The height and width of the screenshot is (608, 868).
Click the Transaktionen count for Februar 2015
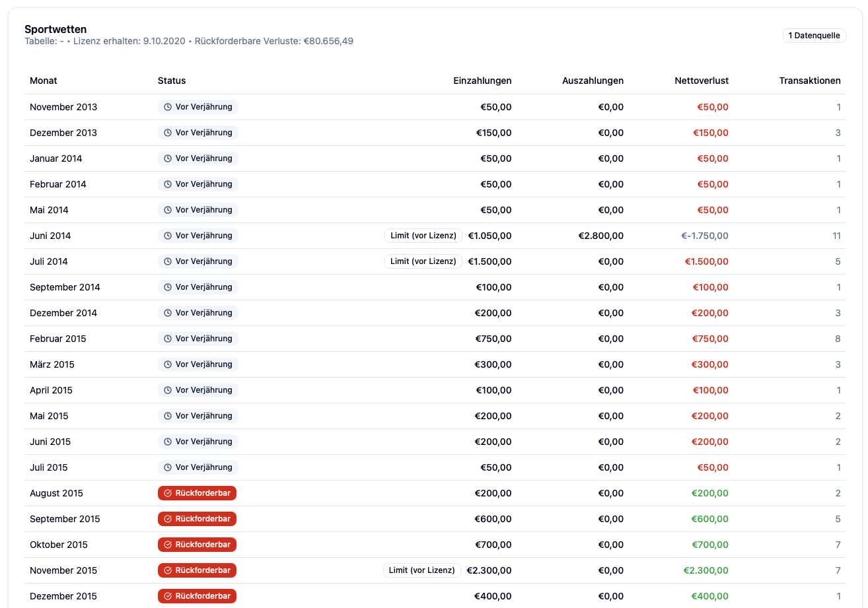[838, 339]
